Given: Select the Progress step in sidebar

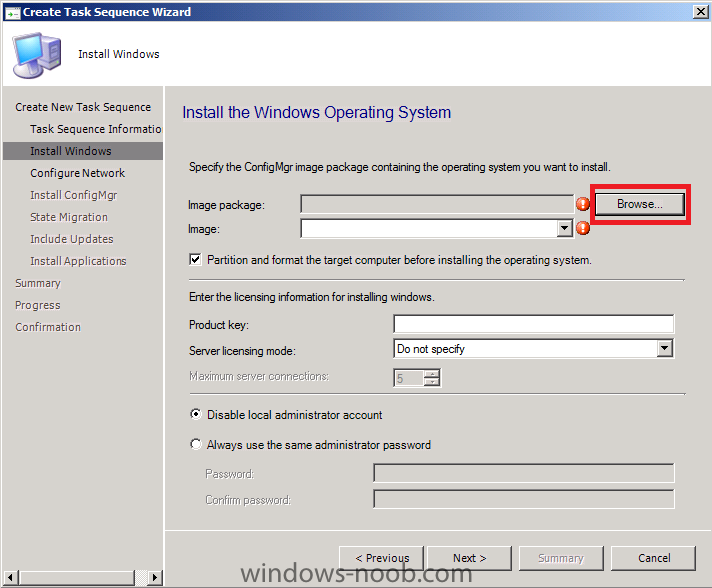Looking at the screenshot, I should pyautogui.click(x=38, y=305).
